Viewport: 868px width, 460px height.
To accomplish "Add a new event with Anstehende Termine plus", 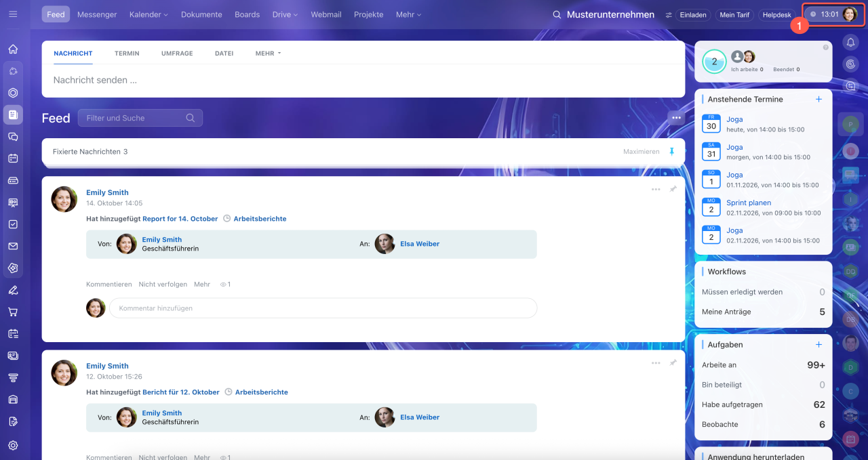I will pyautogui.click(x=818, y=99).
